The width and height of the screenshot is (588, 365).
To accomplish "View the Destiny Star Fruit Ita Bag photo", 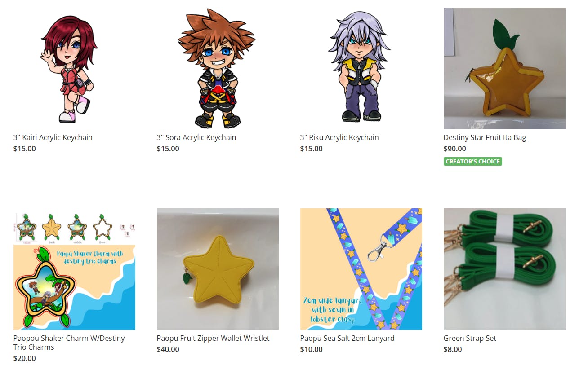I will click(x=504, y=68).
